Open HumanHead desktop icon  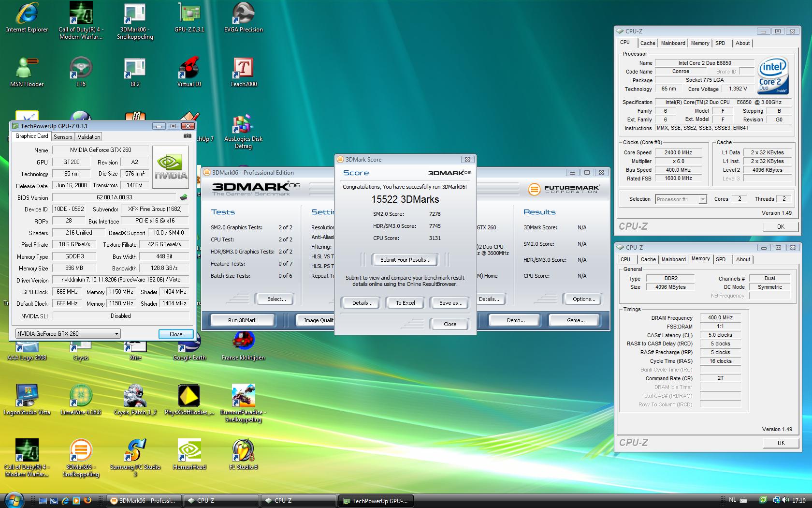pyautogui.click(x=189, y=455)
